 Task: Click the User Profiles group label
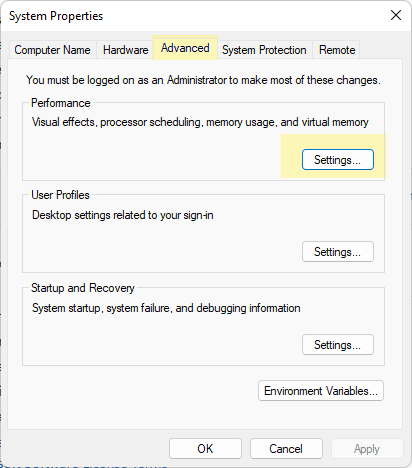60,195
